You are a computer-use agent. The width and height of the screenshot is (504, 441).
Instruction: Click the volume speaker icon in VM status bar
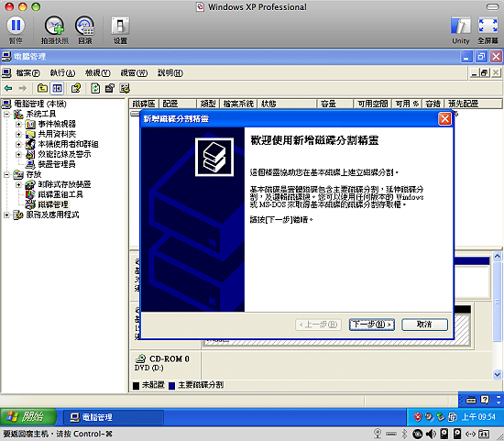431,435
